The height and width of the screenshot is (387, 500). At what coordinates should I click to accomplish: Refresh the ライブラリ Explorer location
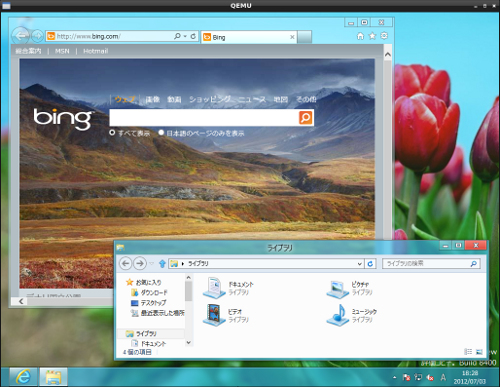pos(370,264)
